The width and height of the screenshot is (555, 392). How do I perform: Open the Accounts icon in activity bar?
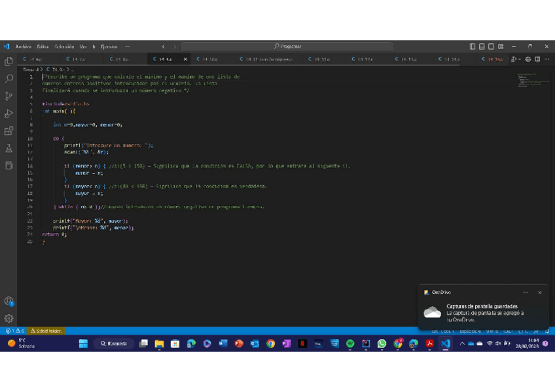click(9, 301)
